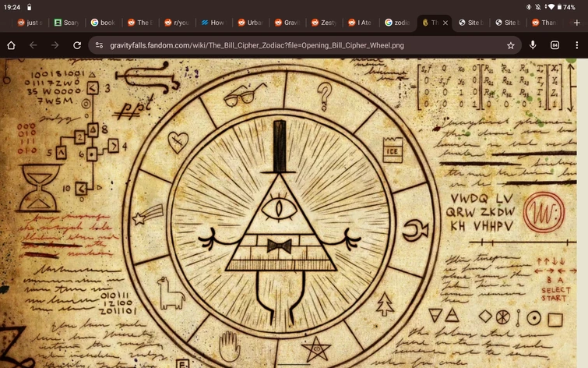Go back with the back arrow
The height and width of the screenshot is (368, 588).
tap(33, 45)
